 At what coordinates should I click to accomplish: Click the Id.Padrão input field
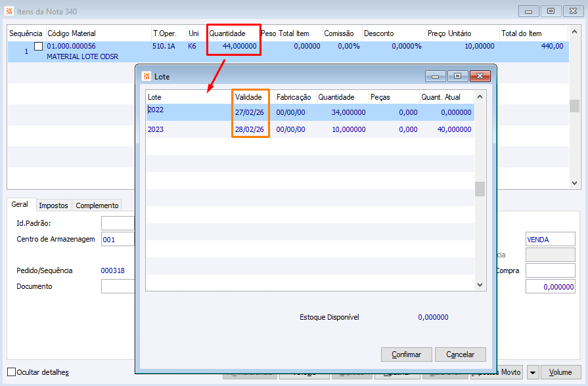coord(118,223)
